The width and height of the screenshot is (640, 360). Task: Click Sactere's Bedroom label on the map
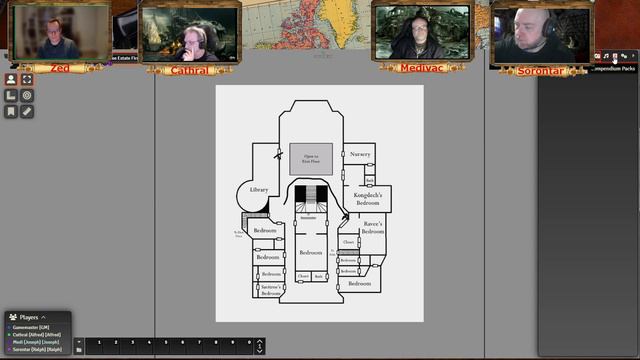tap(271, 290)
